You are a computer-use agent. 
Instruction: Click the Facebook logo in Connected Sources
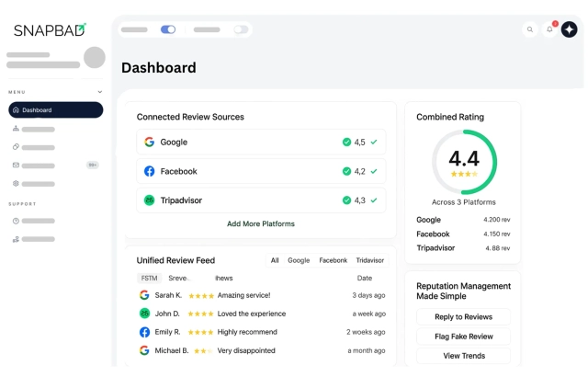(x=149, y=171)
